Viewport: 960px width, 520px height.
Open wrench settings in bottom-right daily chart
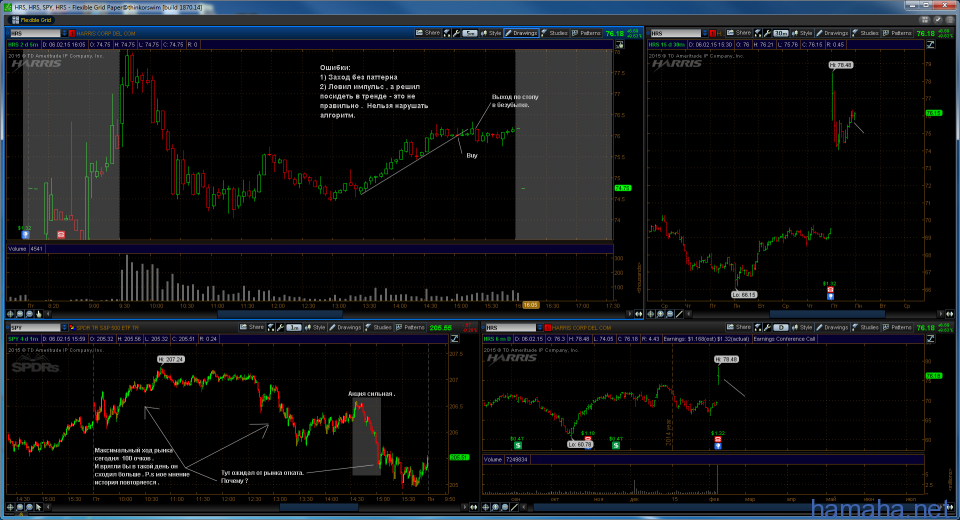[767, 328]
